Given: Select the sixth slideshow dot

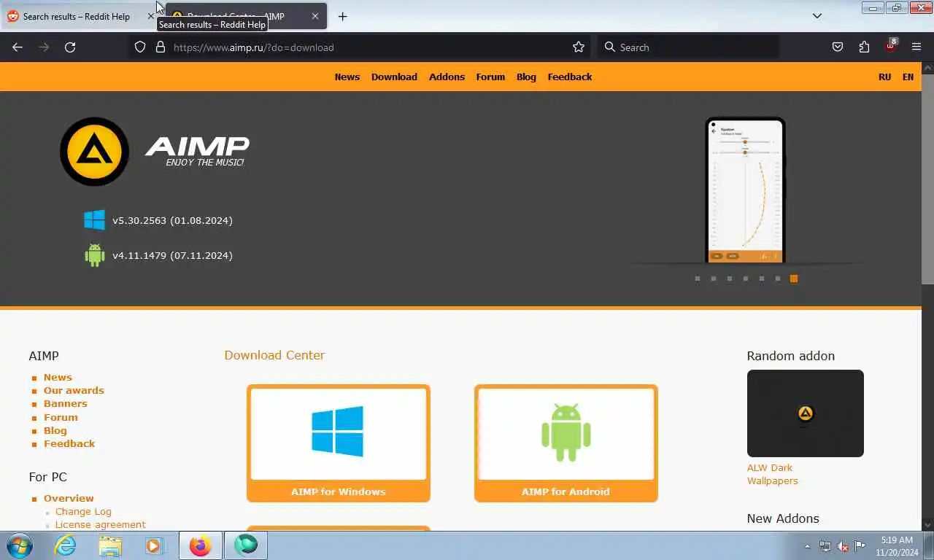Looking at the screenshot, I should (778, 279).
